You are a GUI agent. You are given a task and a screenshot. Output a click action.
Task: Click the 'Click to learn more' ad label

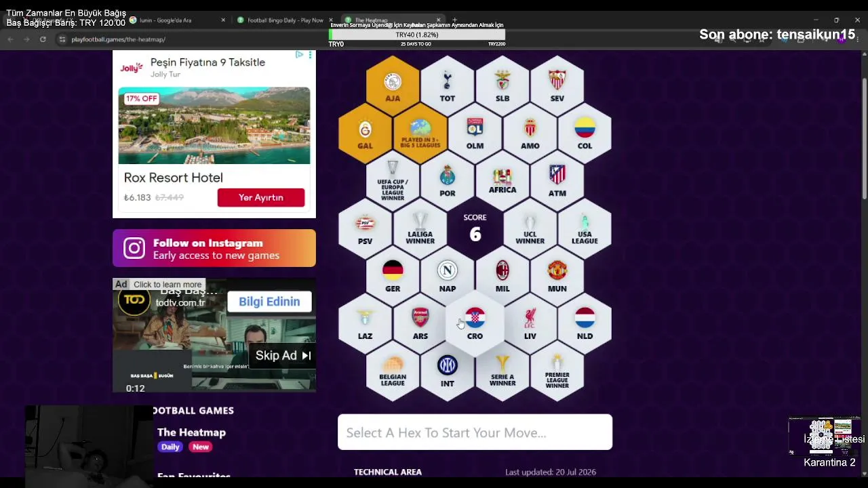(x=167, y=284)
